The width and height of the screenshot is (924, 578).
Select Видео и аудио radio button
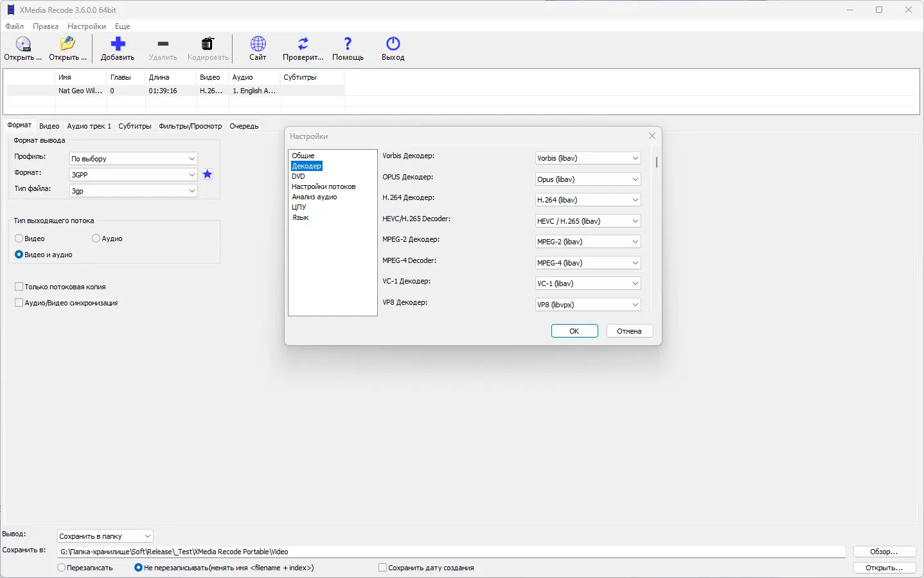[x=19, y=255]
